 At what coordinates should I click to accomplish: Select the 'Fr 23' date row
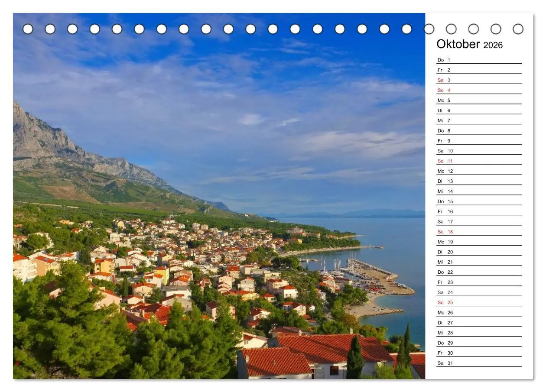point(479,282)
